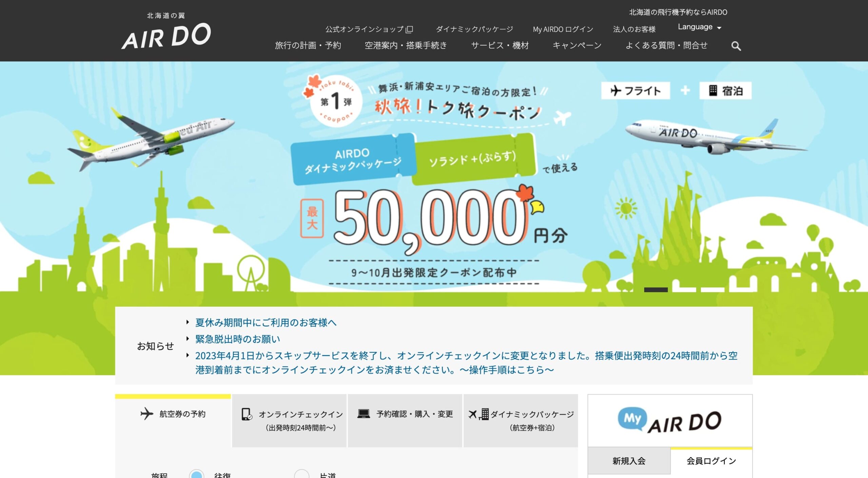The image size is (868, 478).
Task: Open the search magnifier icon
Action: tap(736, 46)
